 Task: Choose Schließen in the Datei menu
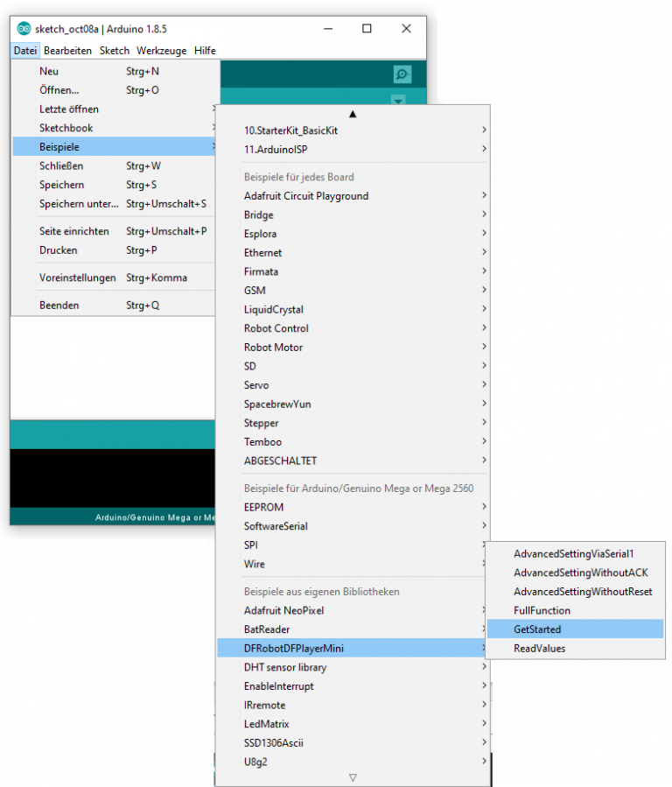click(115, 165)
